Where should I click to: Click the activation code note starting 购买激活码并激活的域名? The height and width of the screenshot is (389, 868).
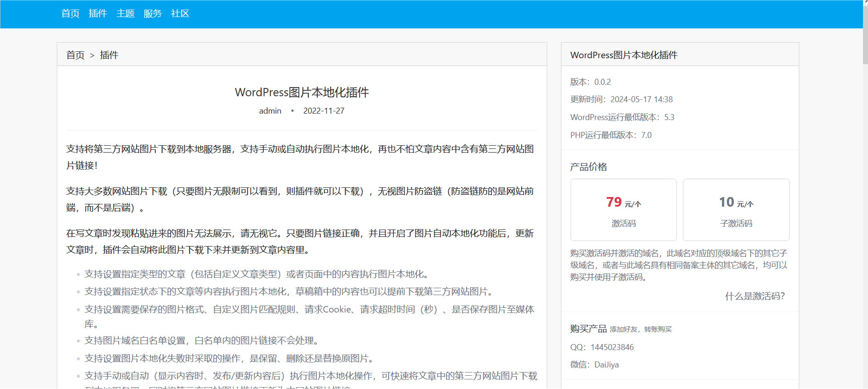coord(679,265)
